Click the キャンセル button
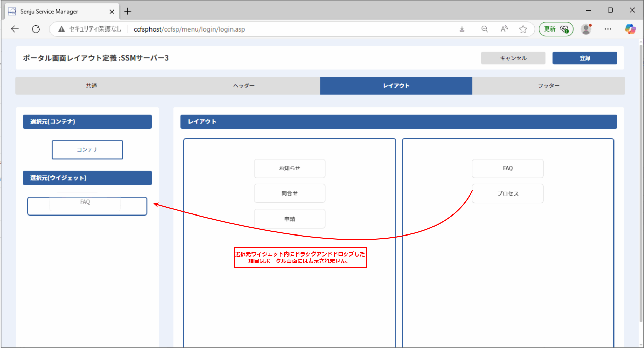The width and height of the screenshot is (644, 348). (x=513, y=58)
